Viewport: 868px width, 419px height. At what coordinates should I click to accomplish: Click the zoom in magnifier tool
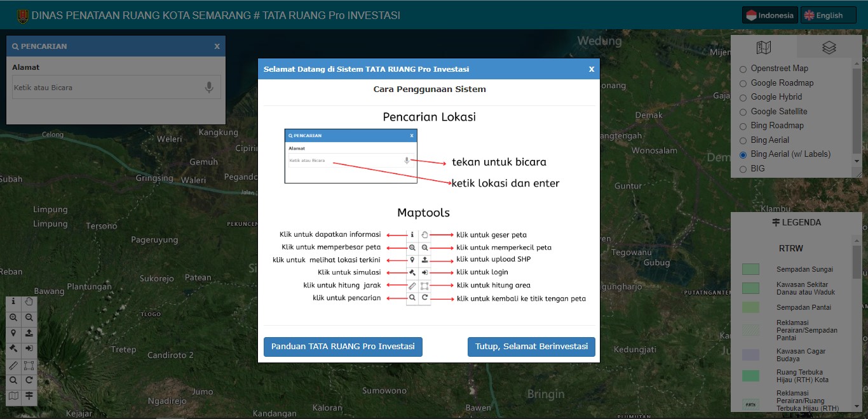13,317
